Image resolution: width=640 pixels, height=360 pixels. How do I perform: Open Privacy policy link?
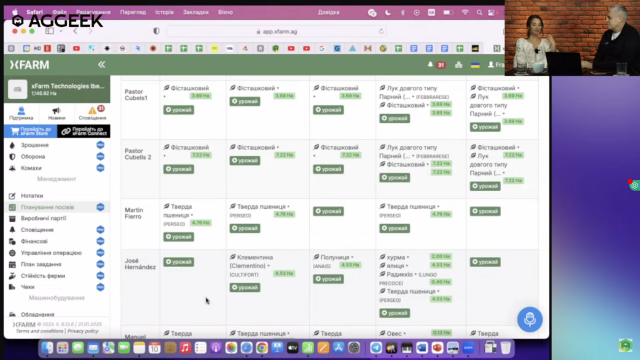[x=83, y=331]
